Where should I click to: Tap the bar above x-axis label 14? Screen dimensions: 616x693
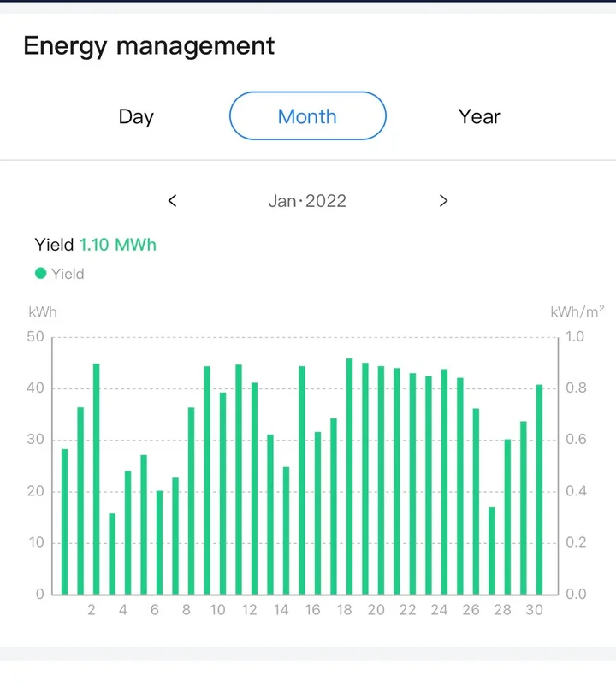pos(286,530)
